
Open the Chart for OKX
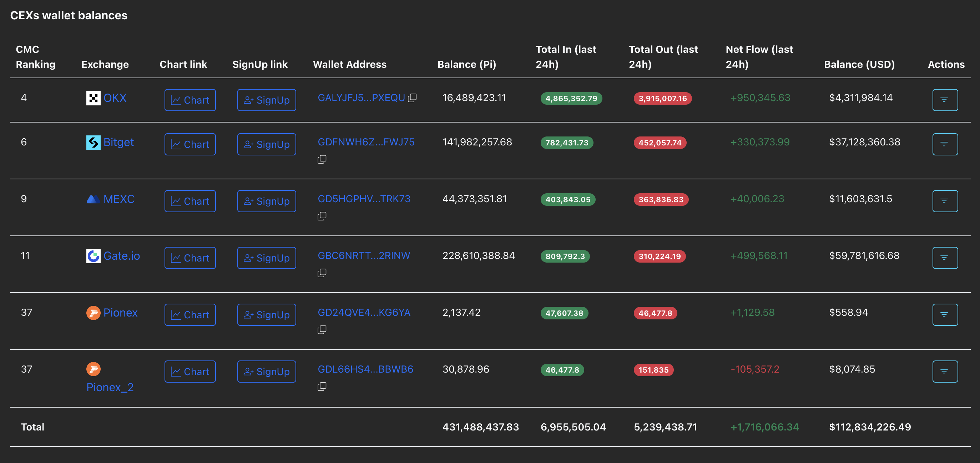(x=190, y=100)
